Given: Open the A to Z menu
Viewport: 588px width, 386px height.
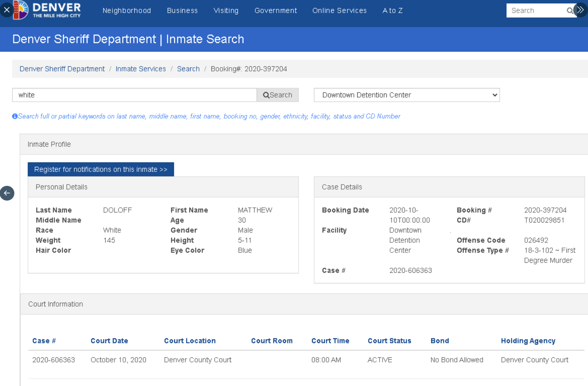Looking at the screenshot, I should point(393,11).
